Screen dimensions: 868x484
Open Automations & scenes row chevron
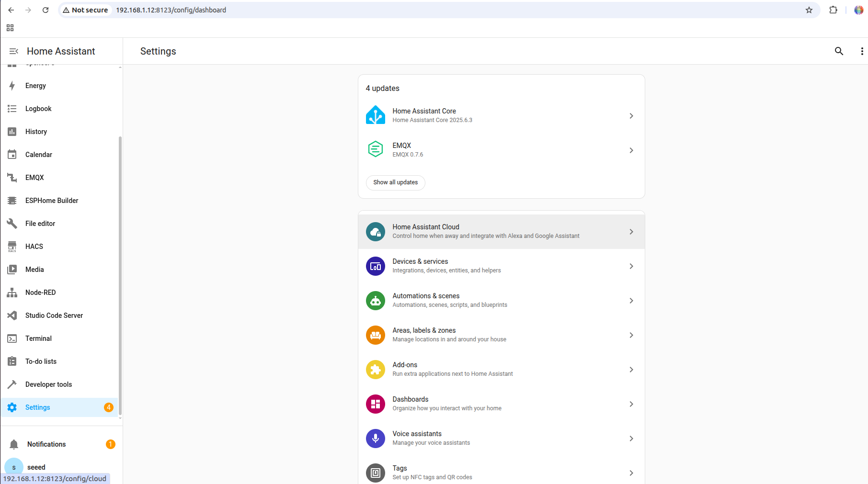(631, 301)
